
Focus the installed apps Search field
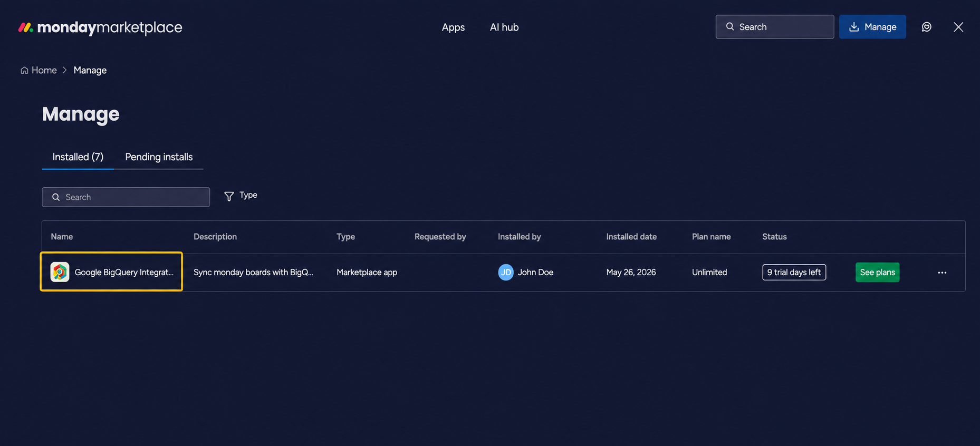126,197
